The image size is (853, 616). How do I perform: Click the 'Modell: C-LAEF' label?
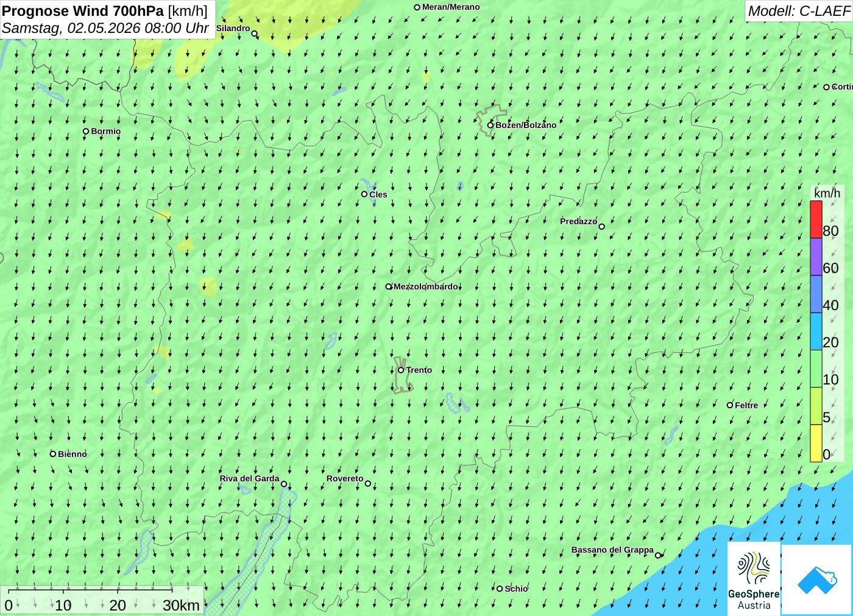click(799, 10)
